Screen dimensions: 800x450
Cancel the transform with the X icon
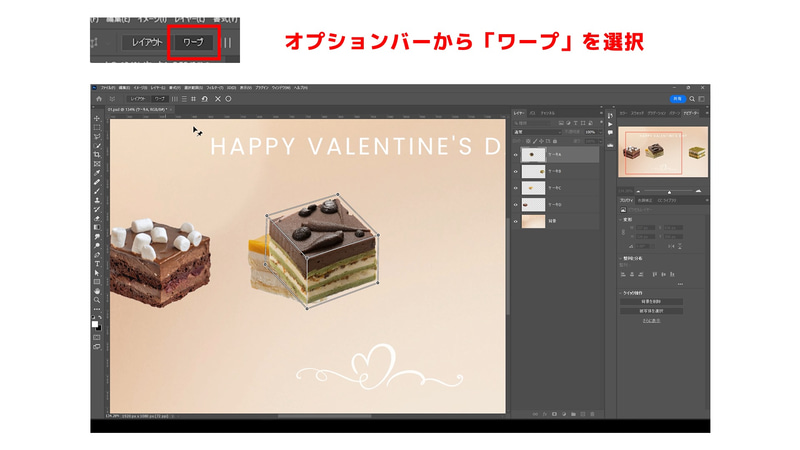coord(218,99)
